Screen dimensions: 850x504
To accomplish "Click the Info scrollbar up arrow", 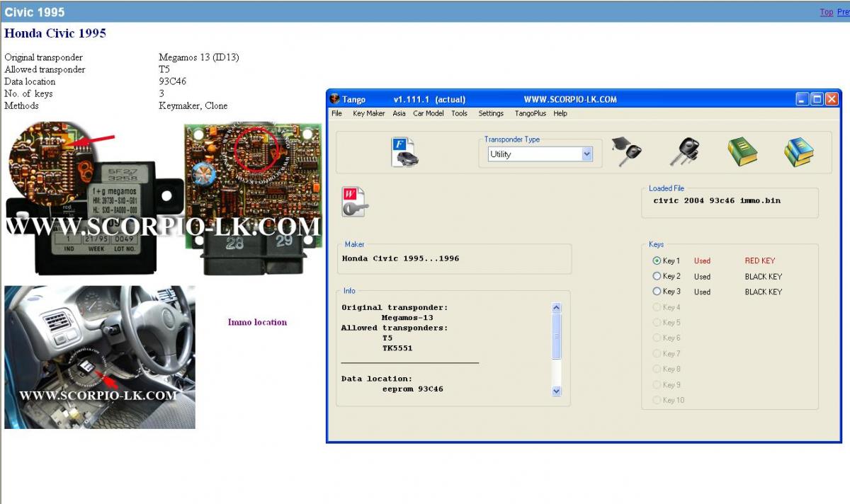I will [556, 308].
